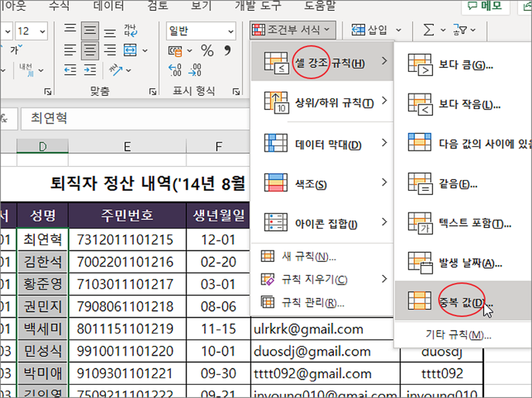532x398 pixels.
Task: Open the Merge & Center dropdown arrow
Action: (145, 51)
